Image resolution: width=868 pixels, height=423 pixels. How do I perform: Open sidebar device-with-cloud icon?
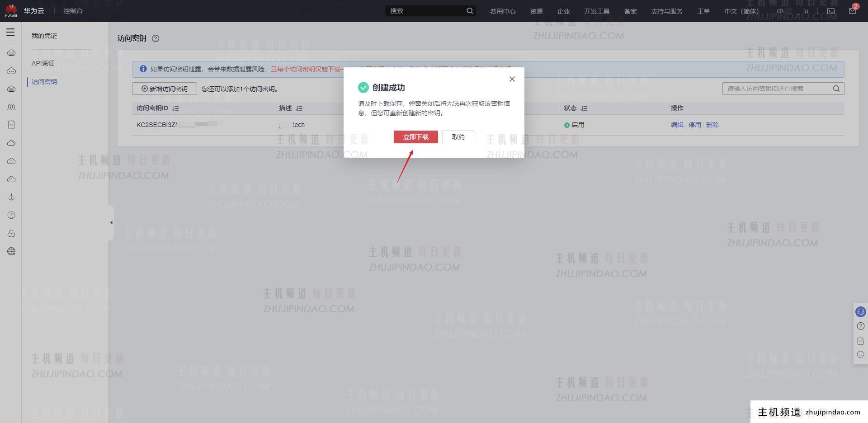coord(11,125)
